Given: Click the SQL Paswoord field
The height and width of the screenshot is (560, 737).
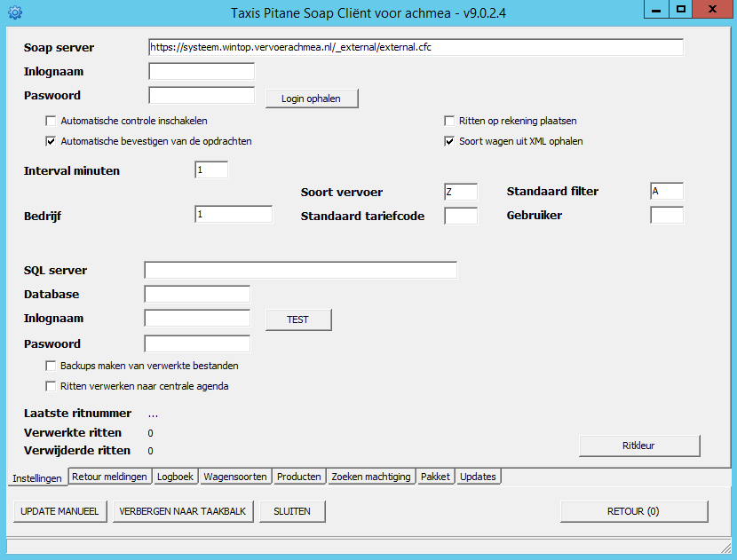Looking at the screenshot, I should [x=197, y=343].
